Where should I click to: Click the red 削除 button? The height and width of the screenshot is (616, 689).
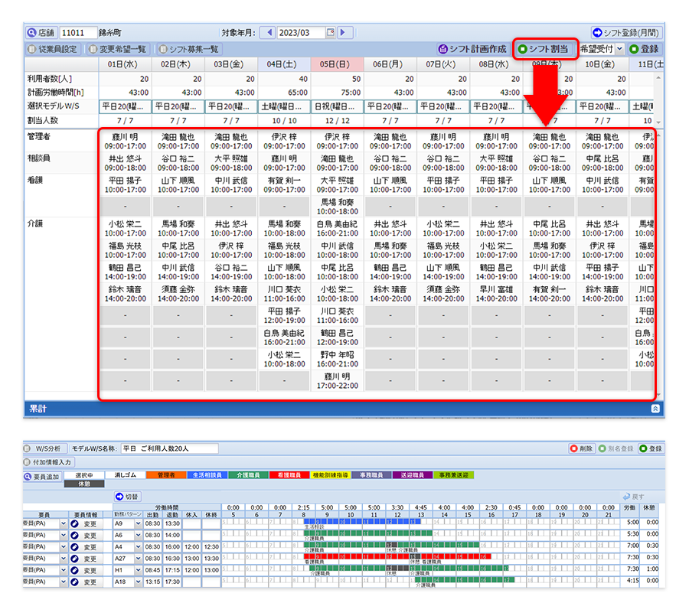pyautogui.click(x=581, y=448)
